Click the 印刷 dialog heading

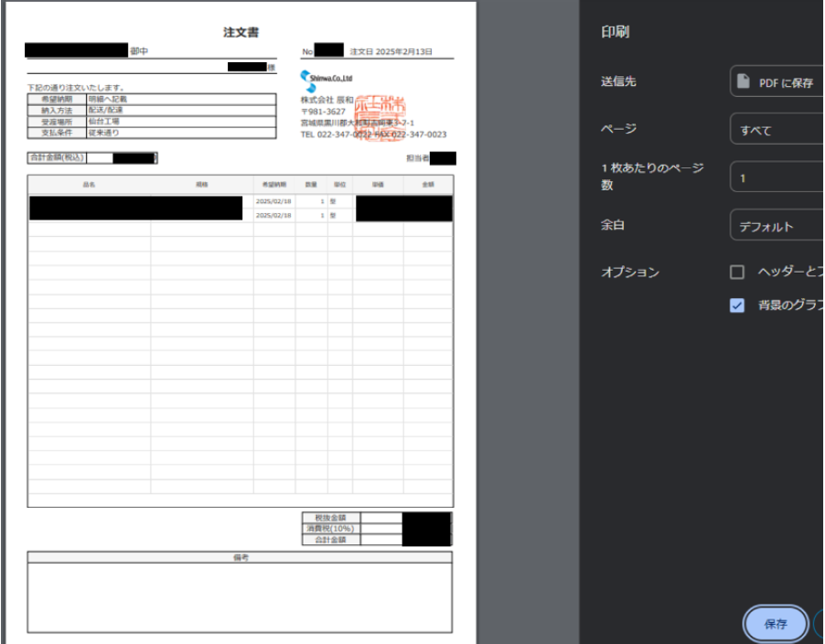(x=614, y=32)
